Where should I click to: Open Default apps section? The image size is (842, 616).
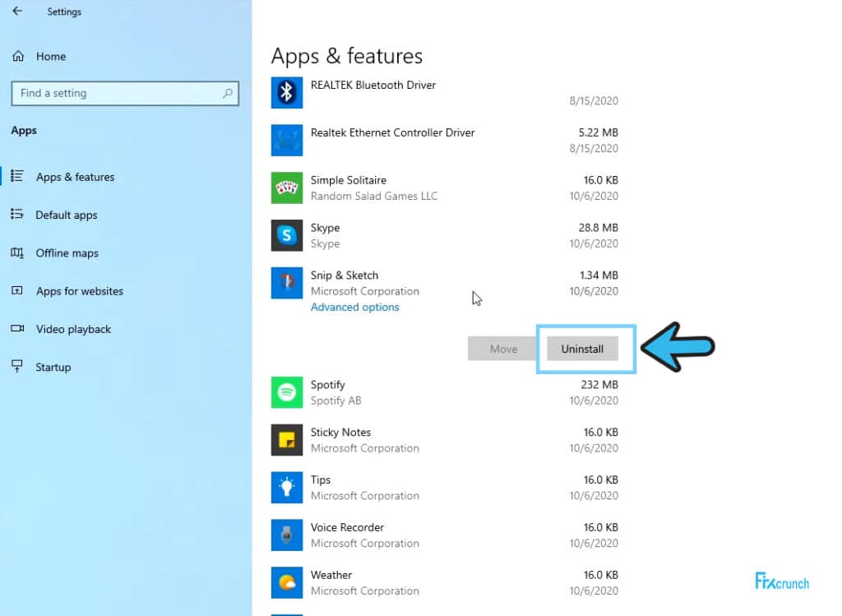click(x=67, y=215)
